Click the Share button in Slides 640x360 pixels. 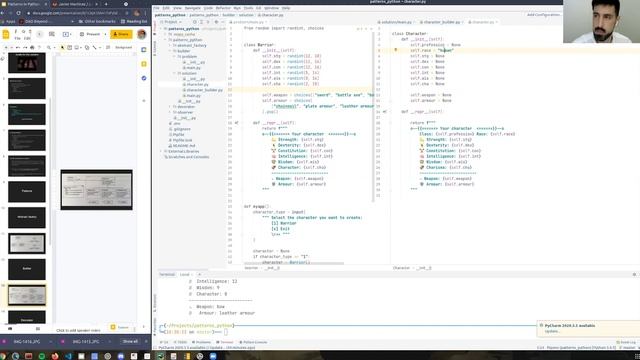pos(121,34)
